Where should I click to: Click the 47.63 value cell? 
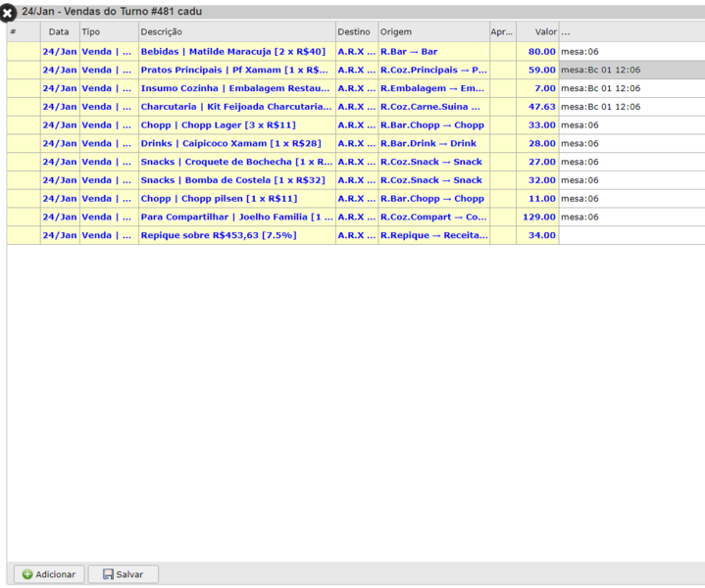click(537, 107)
